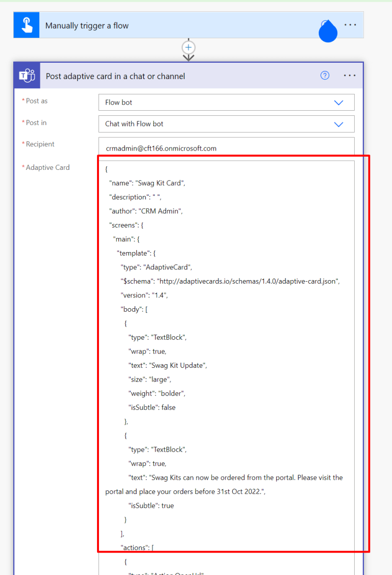
Task: Place cursor on the 'Swag Kit Card' name line
Action: (147, 183)
